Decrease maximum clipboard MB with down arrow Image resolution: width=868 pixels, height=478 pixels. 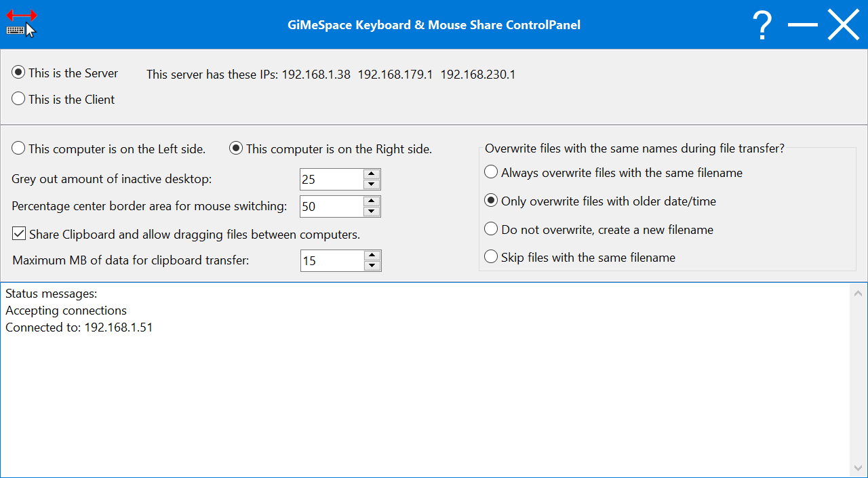(x=372, y=266)
